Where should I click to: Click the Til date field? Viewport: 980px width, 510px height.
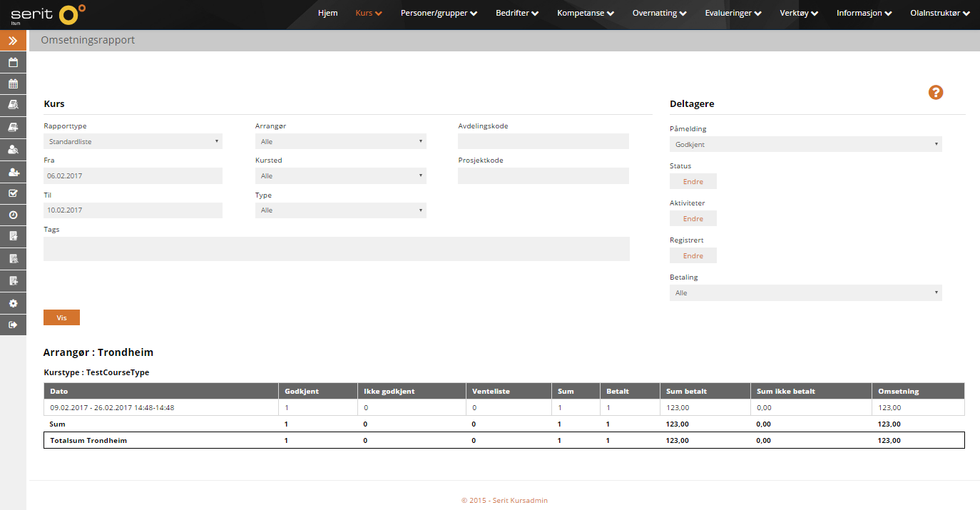pos(133,210)
